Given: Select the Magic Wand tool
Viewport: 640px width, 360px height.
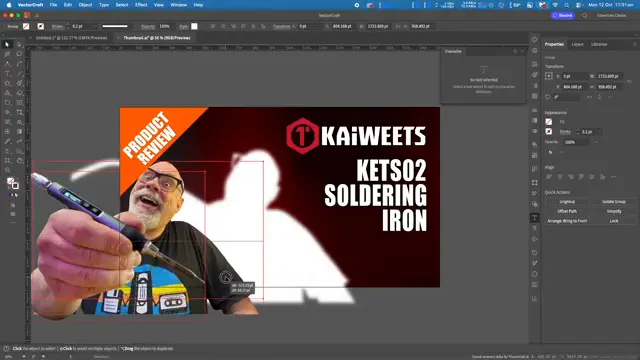Looking at the screenshot, I should coord(7,54).
